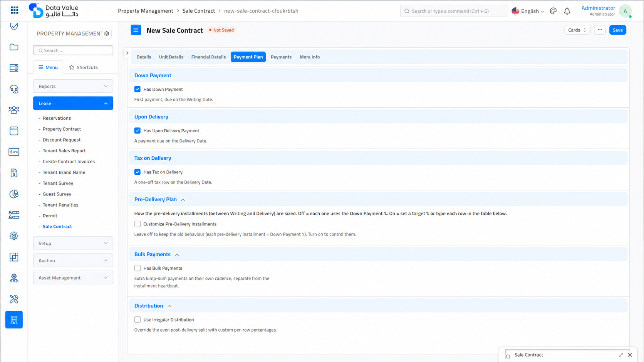Click the Data Value logo
Image resolution: width=644 pixels, height=362 pixels.
coord(54,11)
